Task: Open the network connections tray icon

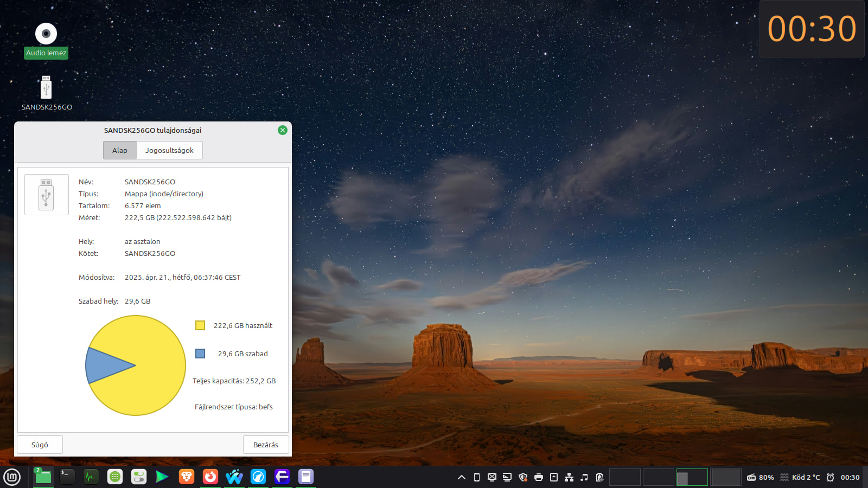Action: point(569,477)
